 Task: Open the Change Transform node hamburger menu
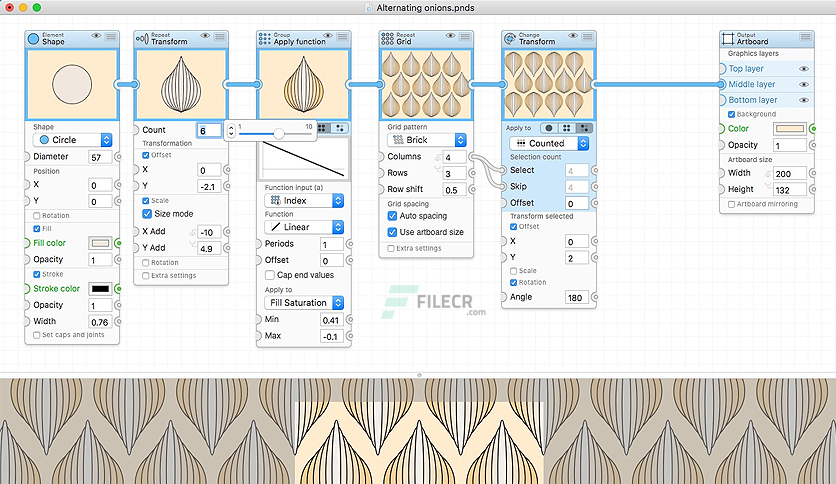pos(587,36)
